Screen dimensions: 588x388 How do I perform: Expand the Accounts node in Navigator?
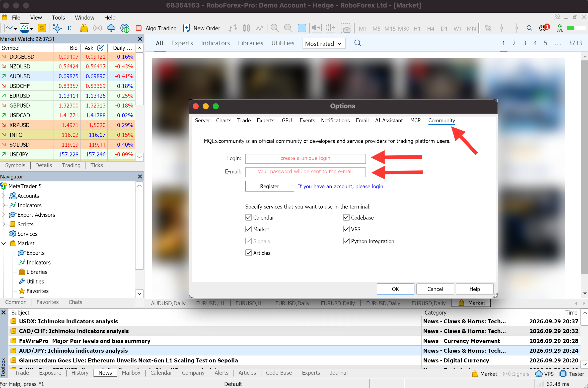coord(4,196)
